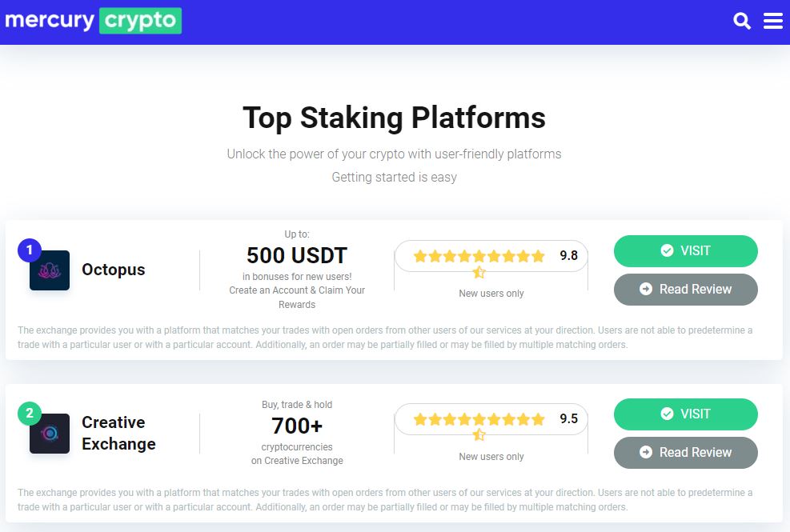
Task: Click the 500 USDT bonus offer text
Action: [297, 255]
